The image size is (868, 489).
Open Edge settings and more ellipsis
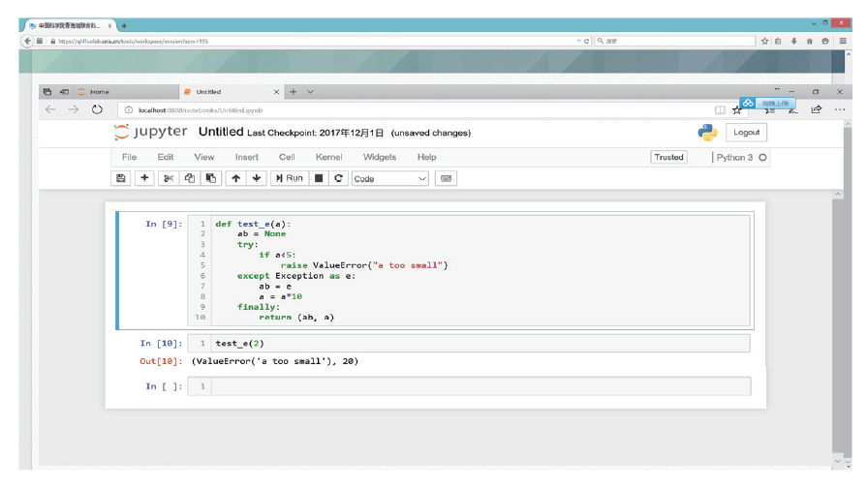pyautogui.click(x=840, y=109)
